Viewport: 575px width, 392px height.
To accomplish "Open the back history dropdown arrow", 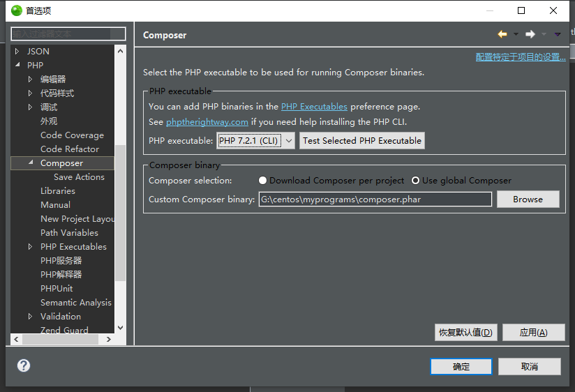I will coord(516,34).
